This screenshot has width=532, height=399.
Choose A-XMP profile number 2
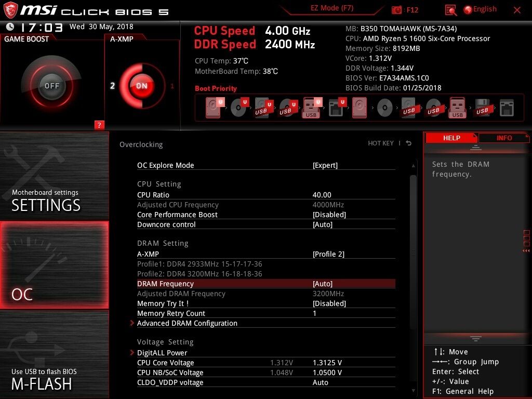click(112, 86)
